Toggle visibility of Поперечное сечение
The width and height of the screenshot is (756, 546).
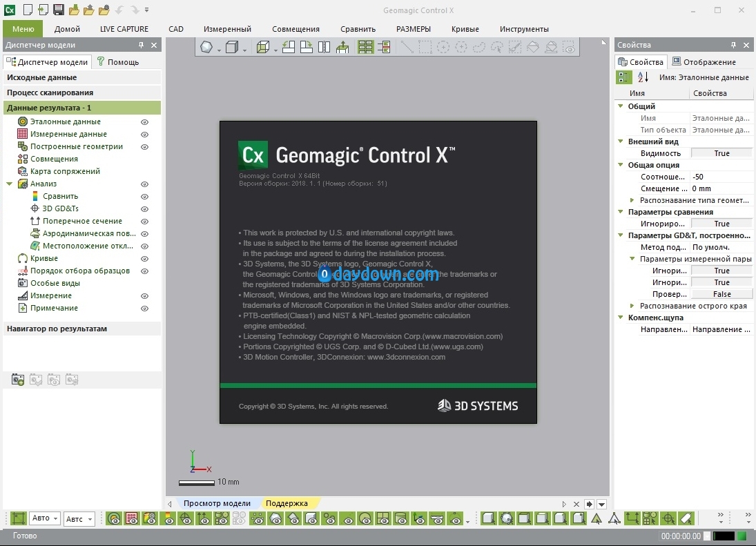coord(144,221)
